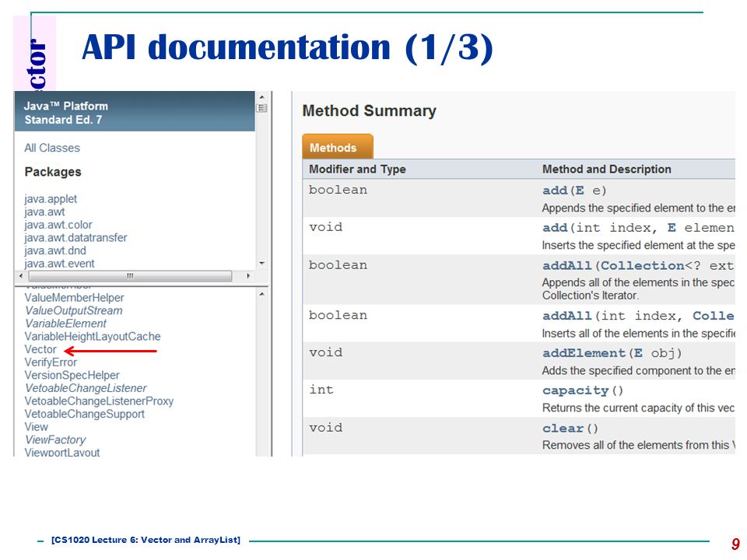
Task: Click the E type in add(E e)
Action: pos(579,191)
